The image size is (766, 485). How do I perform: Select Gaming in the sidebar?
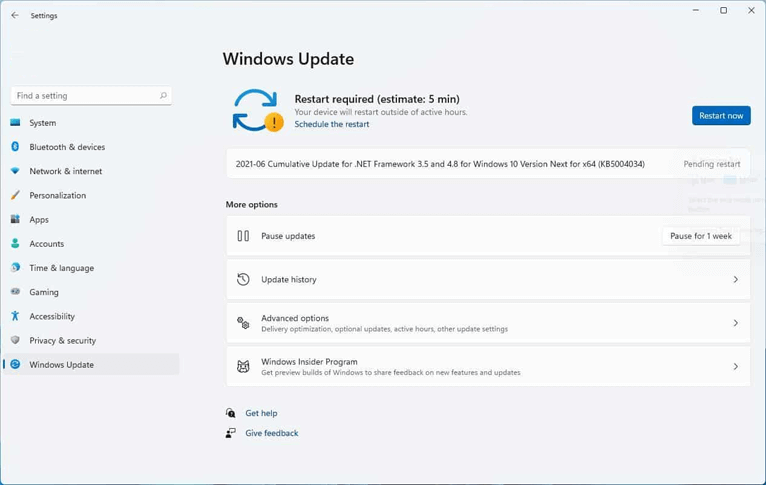pos(44,292)
